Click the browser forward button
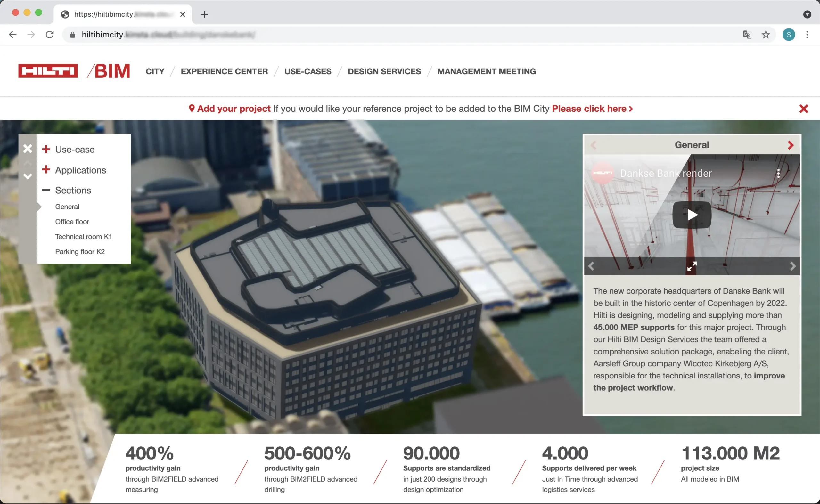 tap(31, 35)
